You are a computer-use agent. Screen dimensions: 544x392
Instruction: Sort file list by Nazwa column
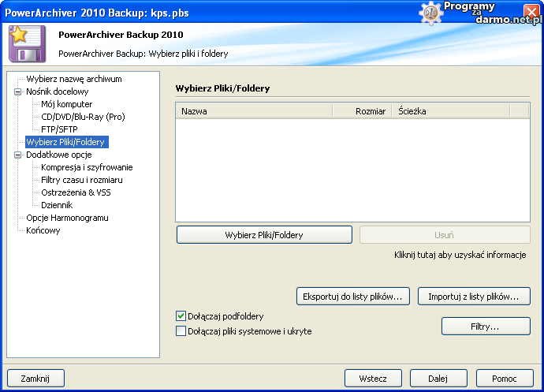tap(253, 111)
